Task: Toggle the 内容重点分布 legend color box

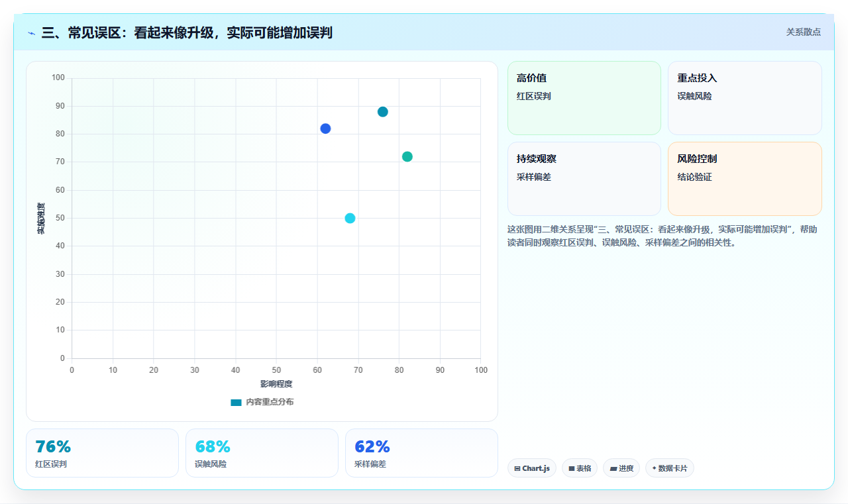Action: [x=236, y=402]
